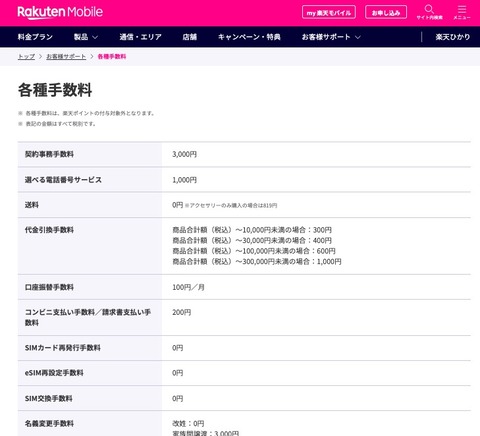The width and height of the screenshot is (480, 436).
Task: Click the 各種手数料 breadcrumb item
Action: pos(112,57)
